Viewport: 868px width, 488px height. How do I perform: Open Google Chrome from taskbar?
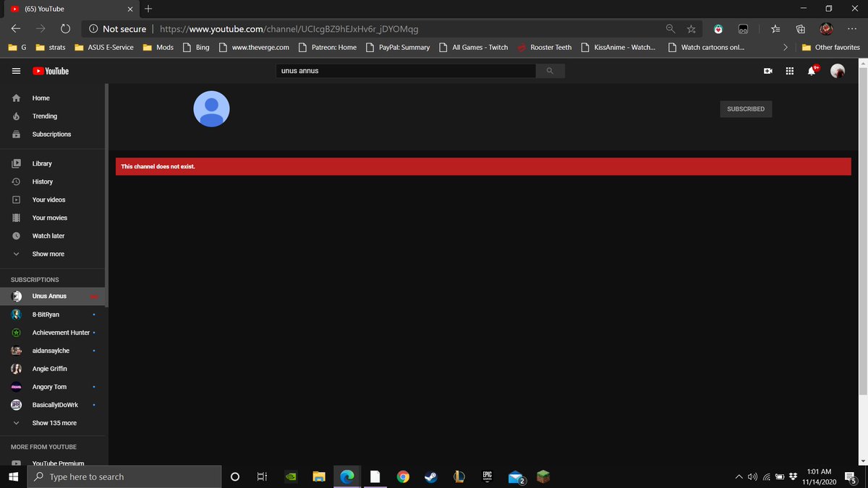pos(403,476)
